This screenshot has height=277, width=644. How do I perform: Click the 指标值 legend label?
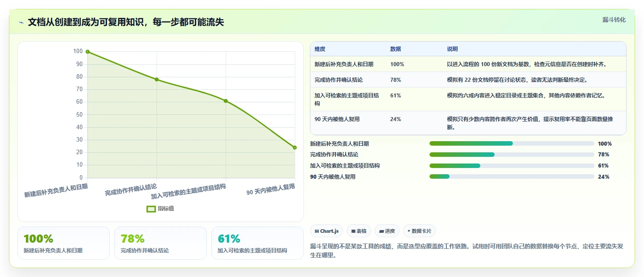pyautogui.click(x=166, y=209)
